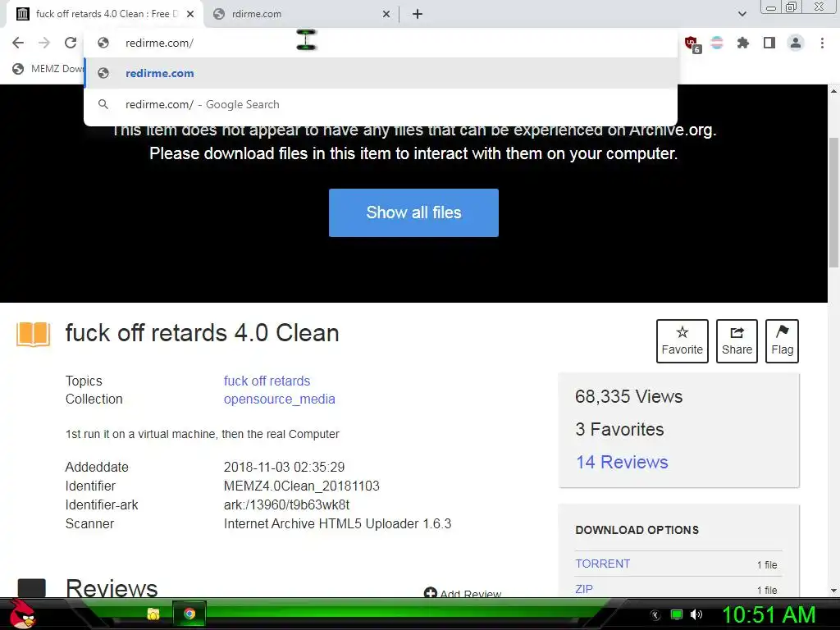Open a new browser tab
This screenshot has height=630, width=840.
418,14
